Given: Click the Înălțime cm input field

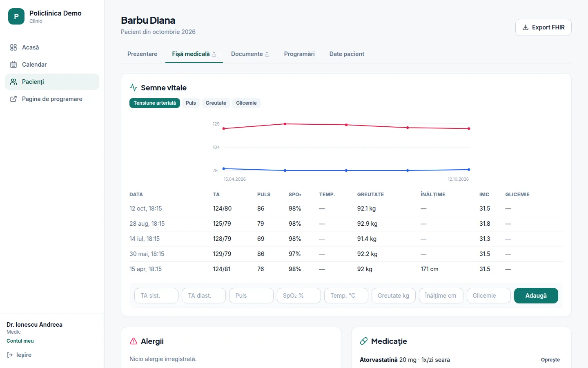Looking at the screenshot, I should (x=441, y=296).
